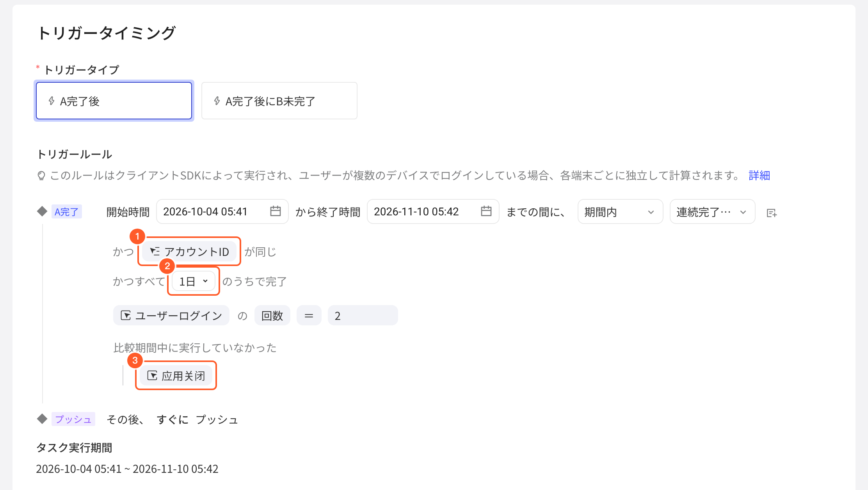This screenshot has width=868, height=490.
Task: Click the ユーザーログイン event chip
Action: (x=171, y=315)
